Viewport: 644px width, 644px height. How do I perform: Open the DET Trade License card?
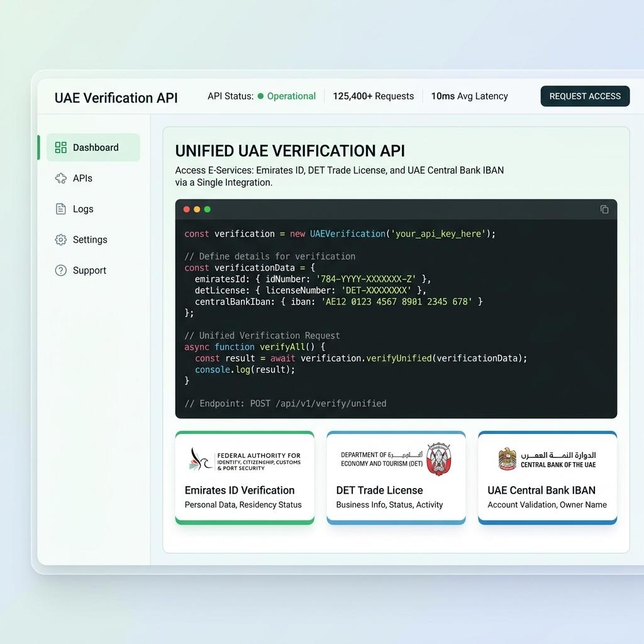[x=396, y=478]
